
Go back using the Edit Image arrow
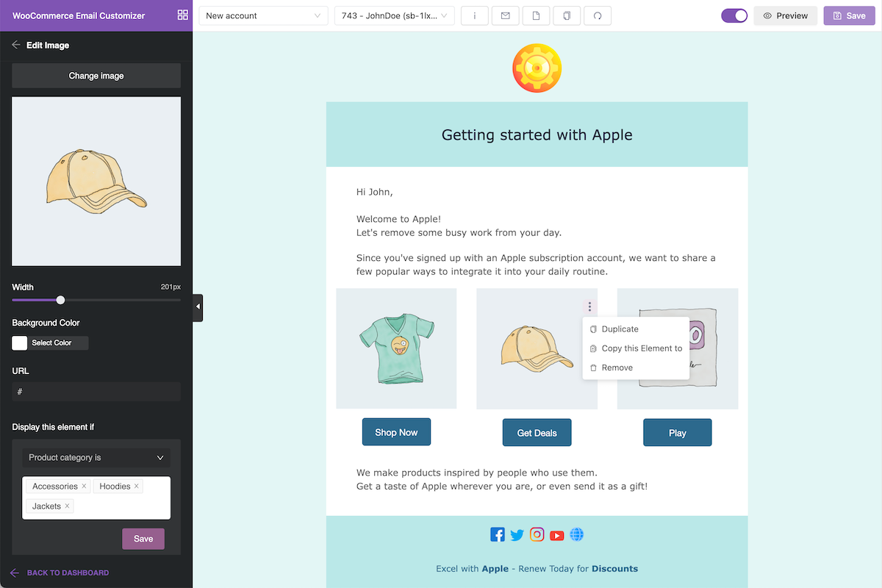coord(16,45)
